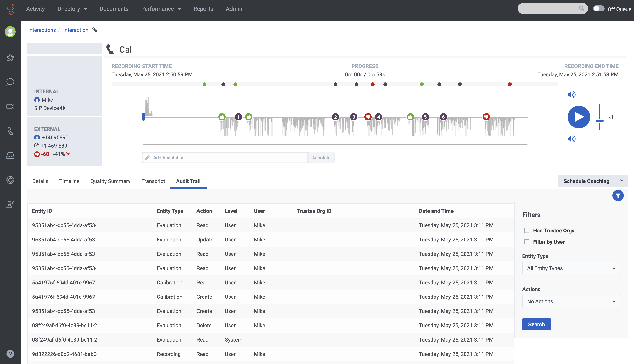Image resolution: width=634 pixels, height=364 pixels.
Task: Open agent speaking icon in sidebar
Action: click(x=10, y=205)
